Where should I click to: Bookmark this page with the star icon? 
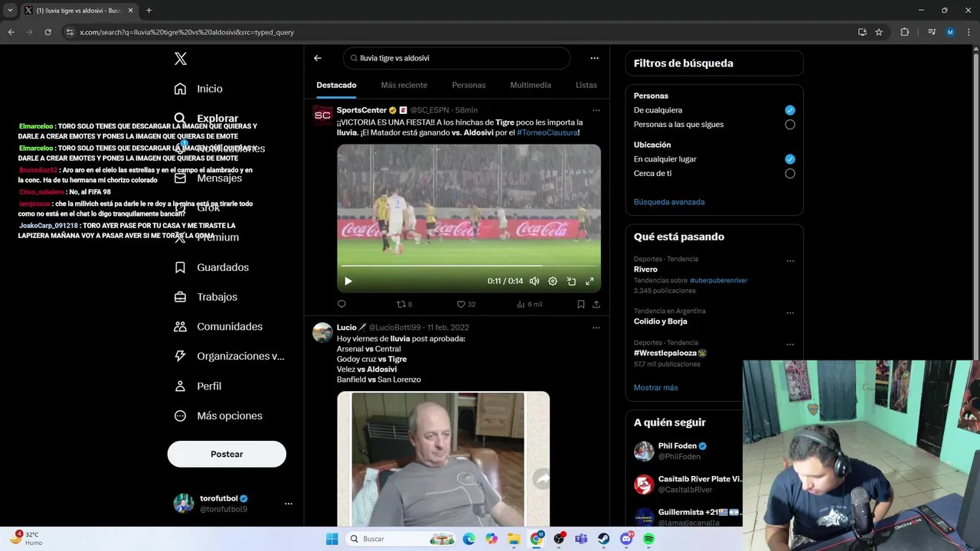click(x=879, y=32)
